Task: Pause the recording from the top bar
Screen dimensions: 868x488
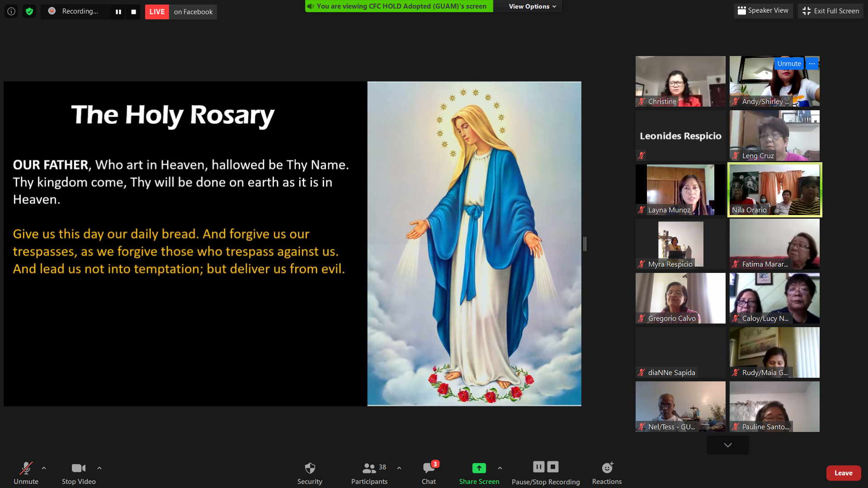Action: (x=118, y=12)
